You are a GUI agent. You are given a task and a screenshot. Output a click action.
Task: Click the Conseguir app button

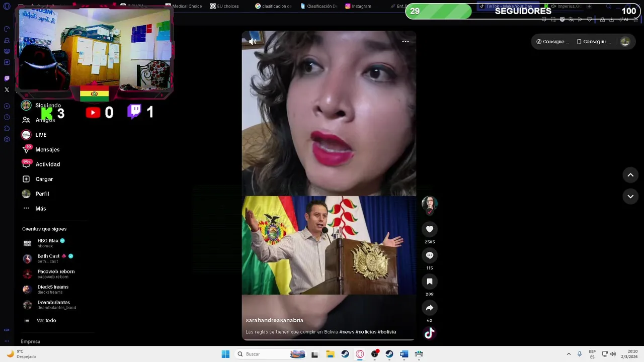pos(594,42)
